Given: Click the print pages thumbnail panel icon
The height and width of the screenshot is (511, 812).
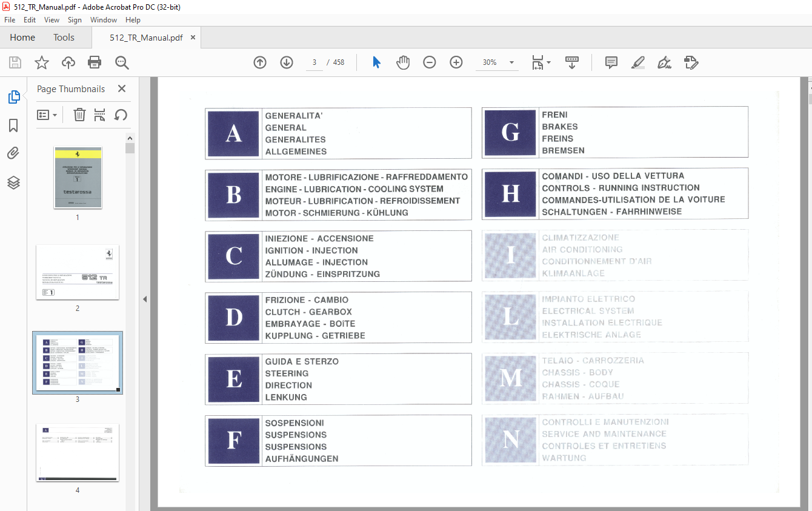Looking at the screenshot, I should point(100,115).
